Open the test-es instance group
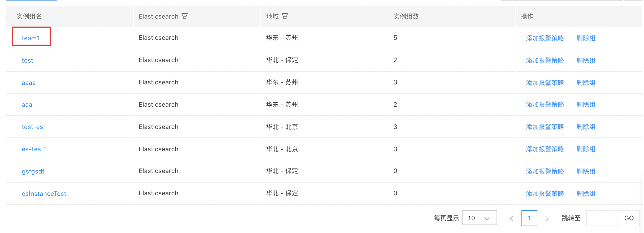Viewport: 644px width, 233px height. click(32, 127)
